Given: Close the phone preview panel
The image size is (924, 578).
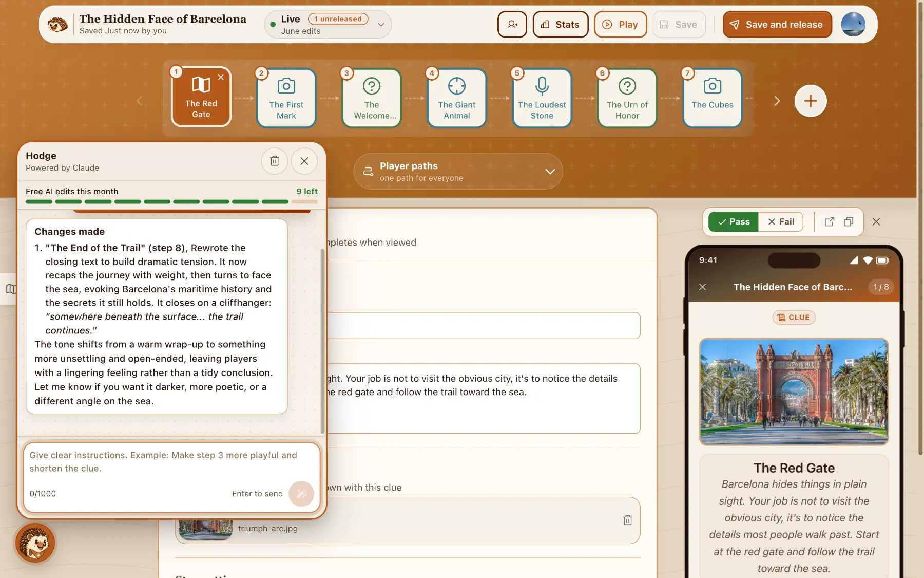Looking at the screenshot, I should point(876,222).
